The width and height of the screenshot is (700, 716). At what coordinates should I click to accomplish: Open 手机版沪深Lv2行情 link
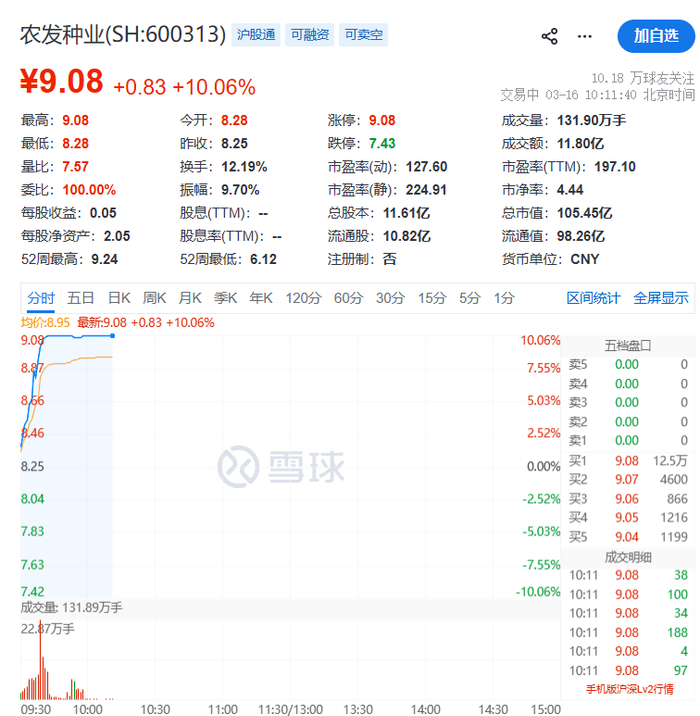pos(630,689)
